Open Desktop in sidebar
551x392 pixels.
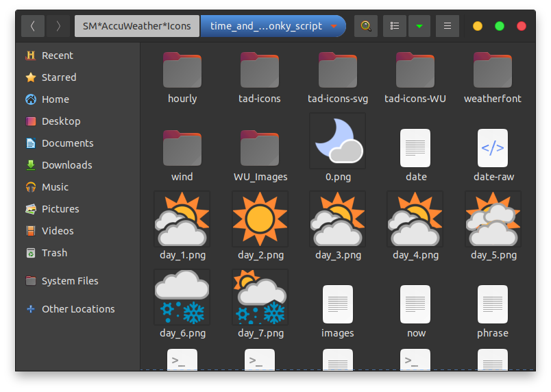click(x=77, y=121)
